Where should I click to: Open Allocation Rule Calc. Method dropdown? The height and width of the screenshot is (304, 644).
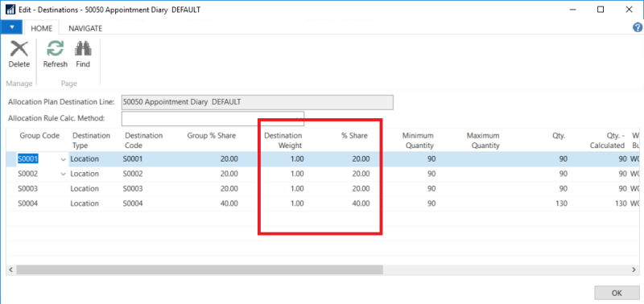pyautogui.click(x=299, y=118)
